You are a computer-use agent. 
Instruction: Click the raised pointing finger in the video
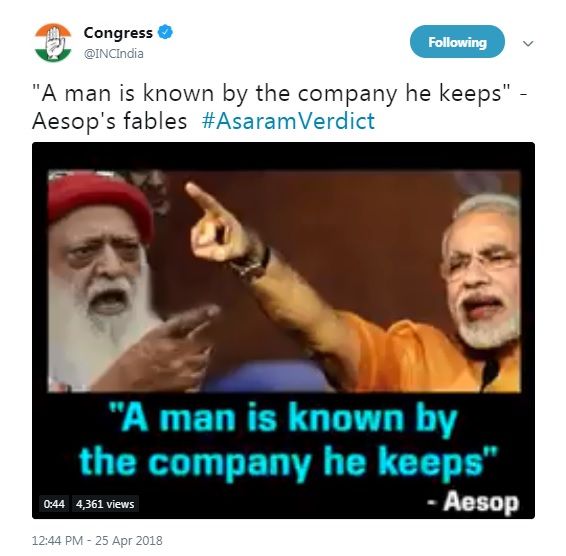coord(203,200)
